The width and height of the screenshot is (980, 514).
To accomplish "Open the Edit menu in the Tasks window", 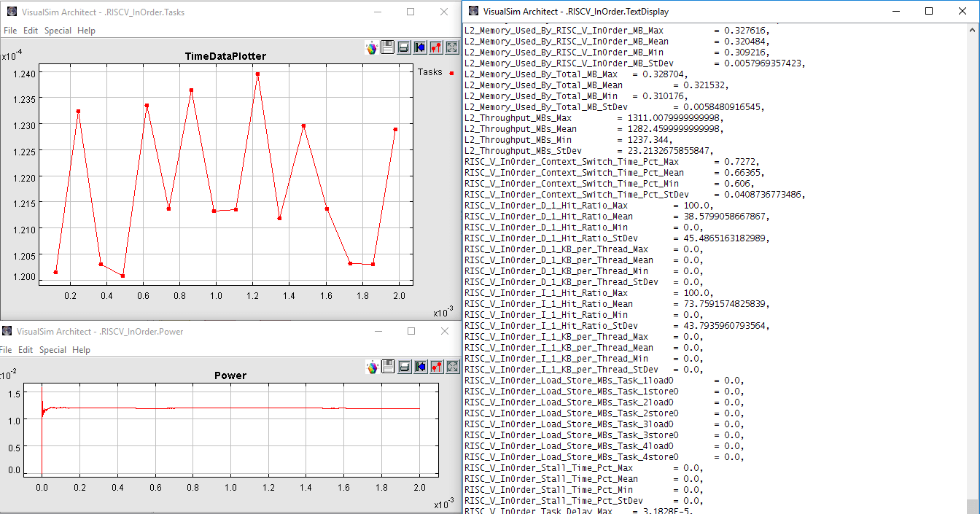I will click(31, 31).
